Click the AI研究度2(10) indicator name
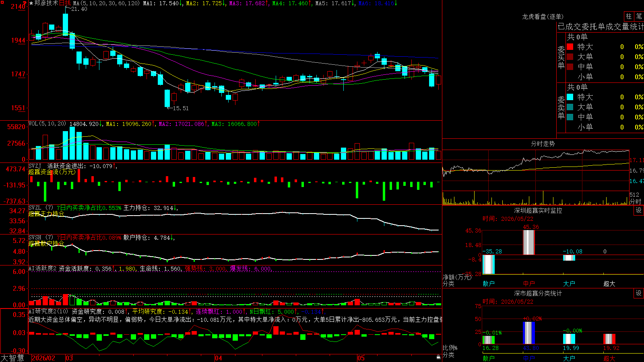Screen dimensions: 644x362 [x=48, y=311]
